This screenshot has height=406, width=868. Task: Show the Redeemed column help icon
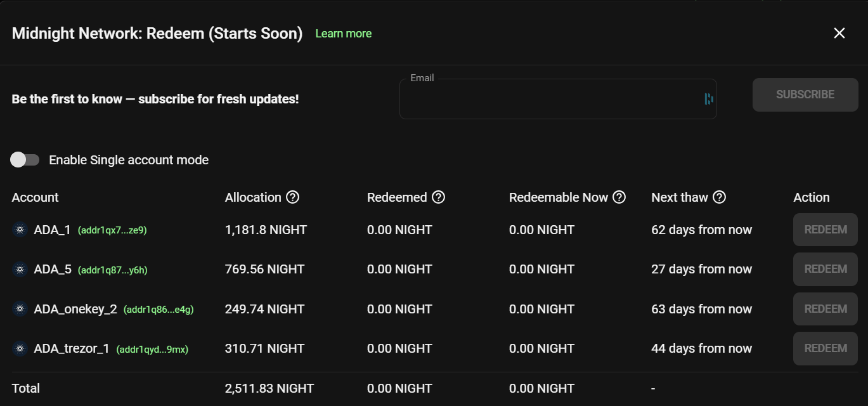point(438,197)
